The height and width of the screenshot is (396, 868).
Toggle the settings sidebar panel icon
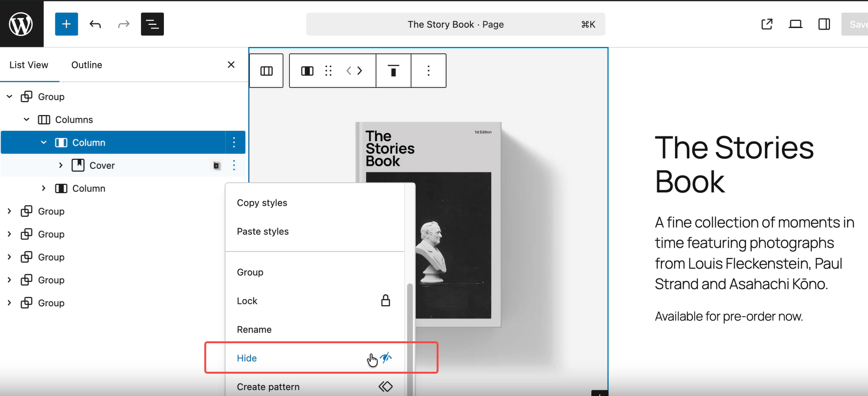pos(824,24)
